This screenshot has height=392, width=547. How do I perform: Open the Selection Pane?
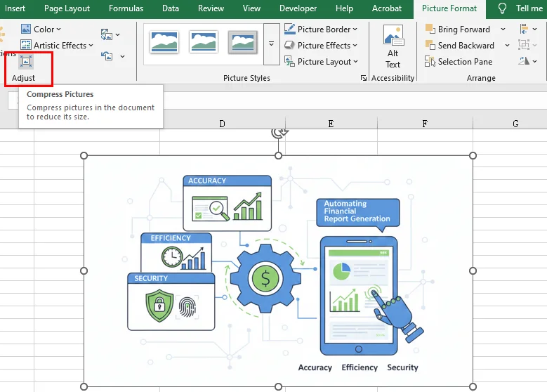click(x=459, y=62)
